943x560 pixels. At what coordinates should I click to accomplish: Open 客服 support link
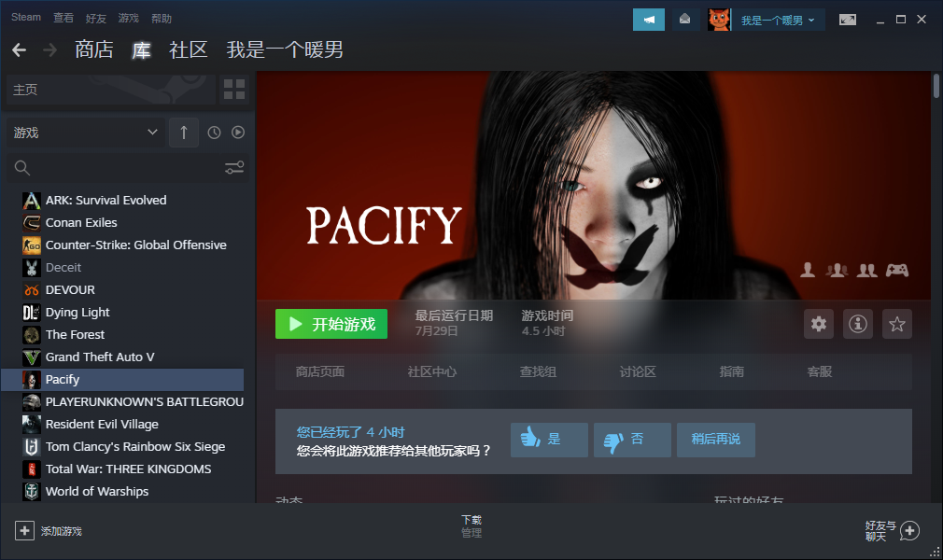(819, 371)
